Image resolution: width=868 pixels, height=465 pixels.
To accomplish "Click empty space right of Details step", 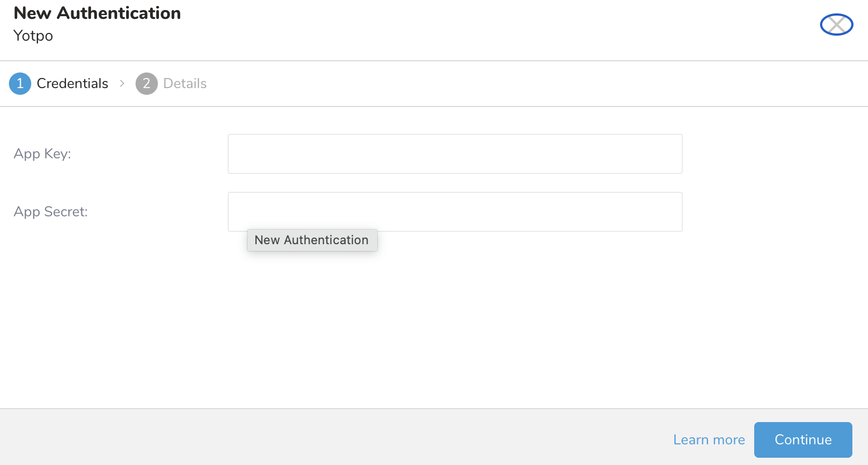I will [502, 84].
